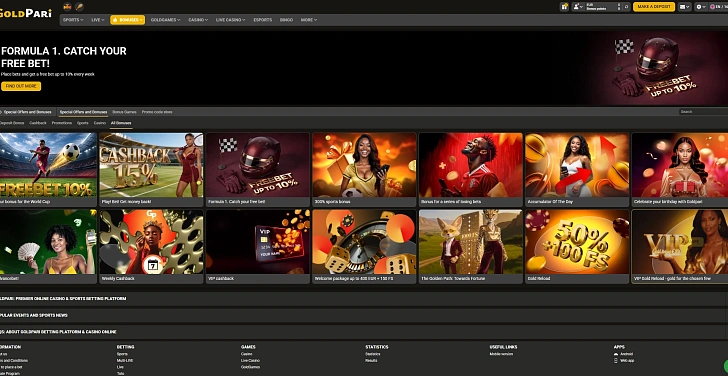Open the Accumulator Of The Day card
Image resolution: width=728 pixels, height=376 pixels.
[x=577, y=169]
